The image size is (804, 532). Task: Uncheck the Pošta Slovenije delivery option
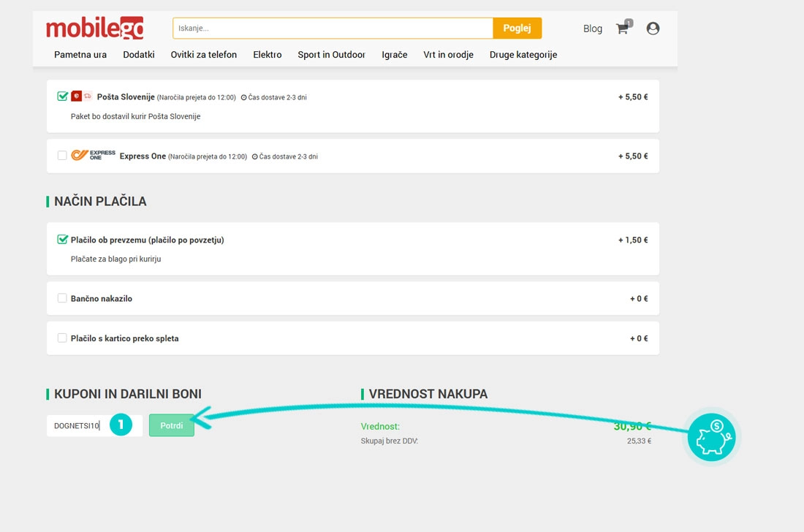62,96
